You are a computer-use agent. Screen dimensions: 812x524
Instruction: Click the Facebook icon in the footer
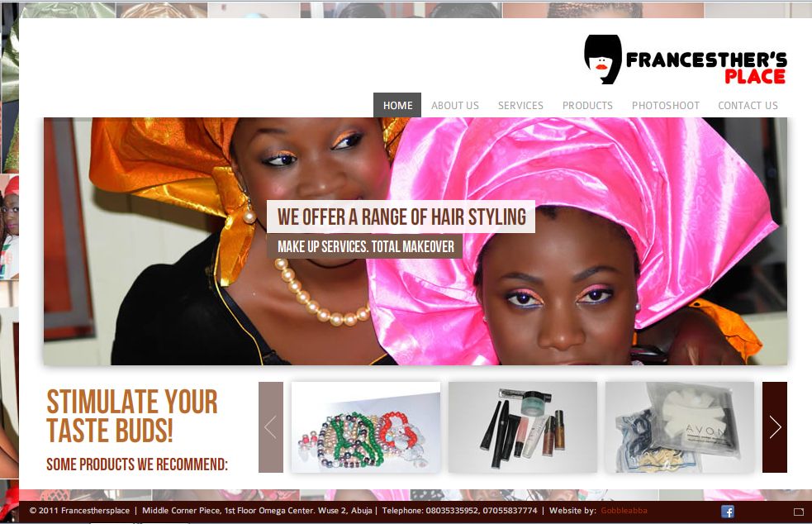tap(728, 512)
